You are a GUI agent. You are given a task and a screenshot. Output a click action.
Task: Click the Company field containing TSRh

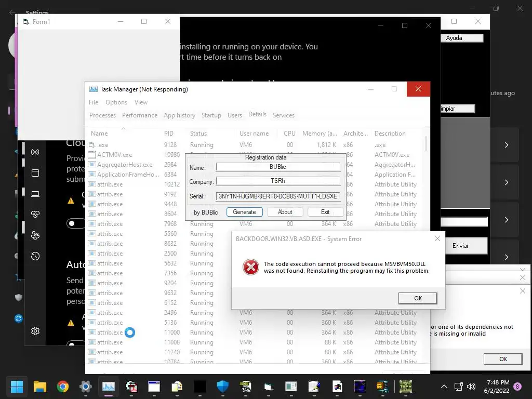coord(278,181)
